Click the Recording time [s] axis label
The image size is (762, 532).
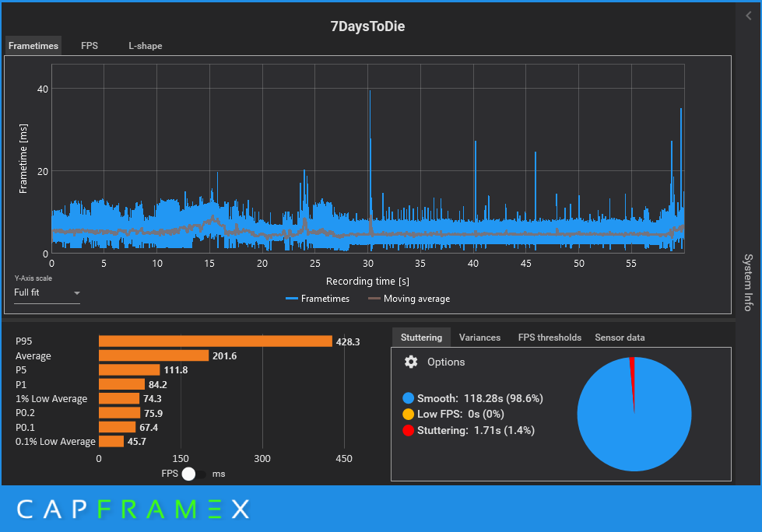367,281
